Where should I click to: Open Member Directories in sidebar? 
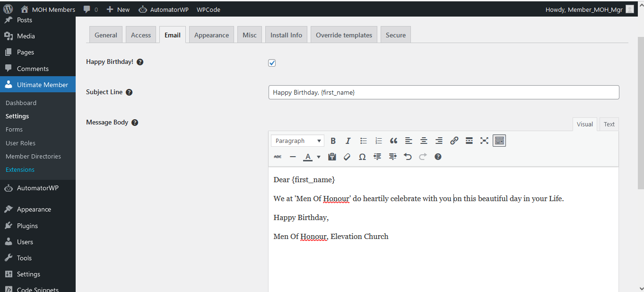pos(33,156)
